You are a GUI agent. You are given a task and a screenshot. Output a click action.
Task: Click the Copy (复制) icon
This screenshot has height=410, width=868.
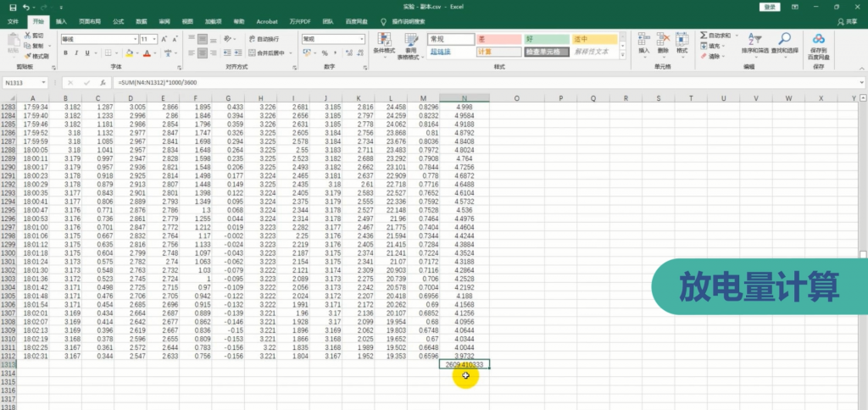[x=27, y=46]
